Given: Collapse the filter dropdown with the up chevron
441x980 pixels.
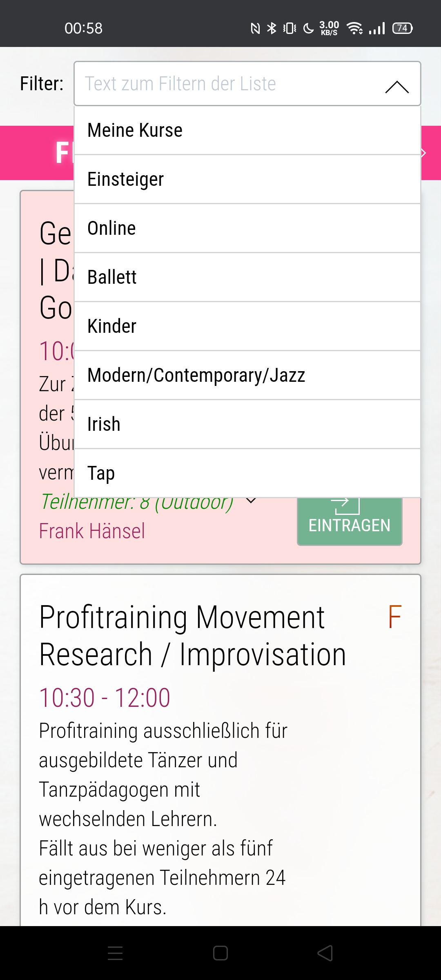Looking at the screenshot, I should pyautogui.click(x=397, y=86).
